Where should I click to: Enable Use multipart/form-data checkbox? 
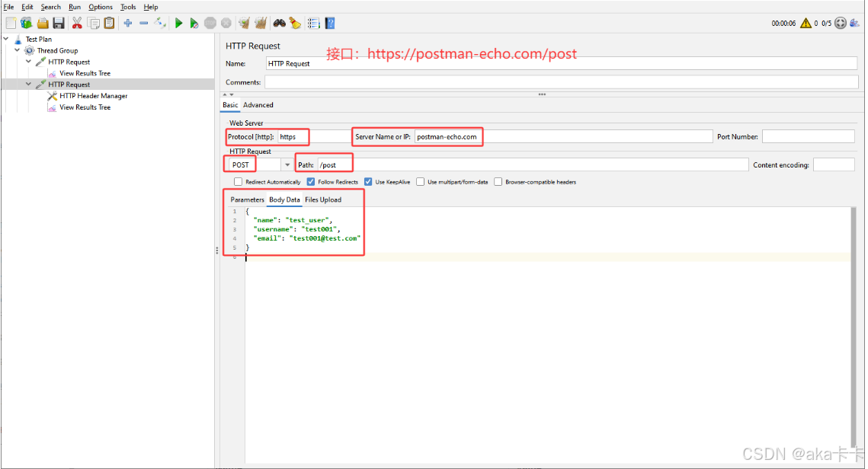point(420,182)
